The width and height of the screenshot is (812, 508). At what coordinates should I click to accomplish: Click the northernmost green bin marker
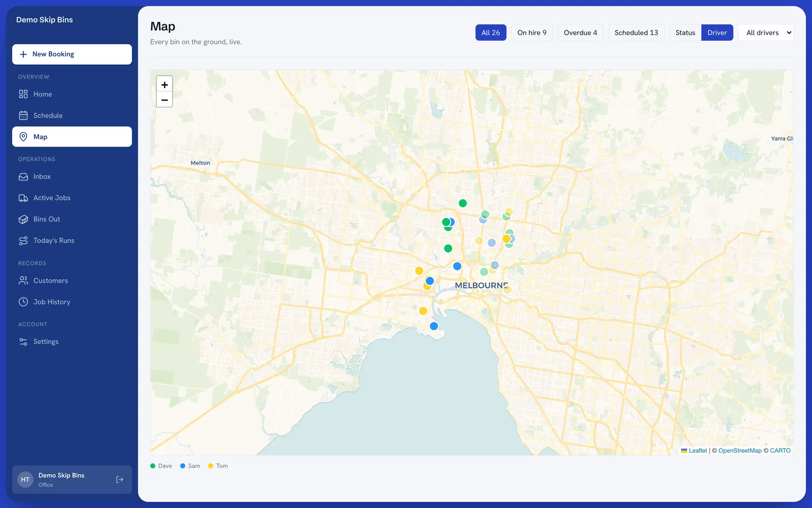click(463, 203)
